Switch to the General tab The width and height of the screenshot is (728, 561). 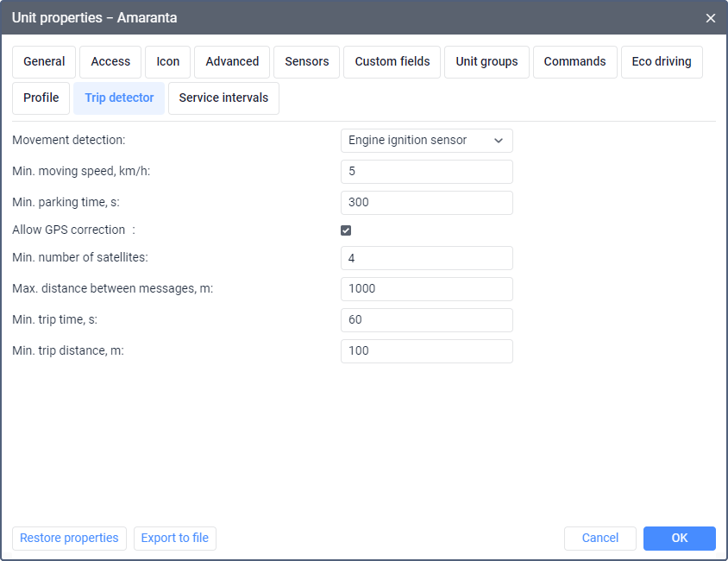click(x=44, y=62)
